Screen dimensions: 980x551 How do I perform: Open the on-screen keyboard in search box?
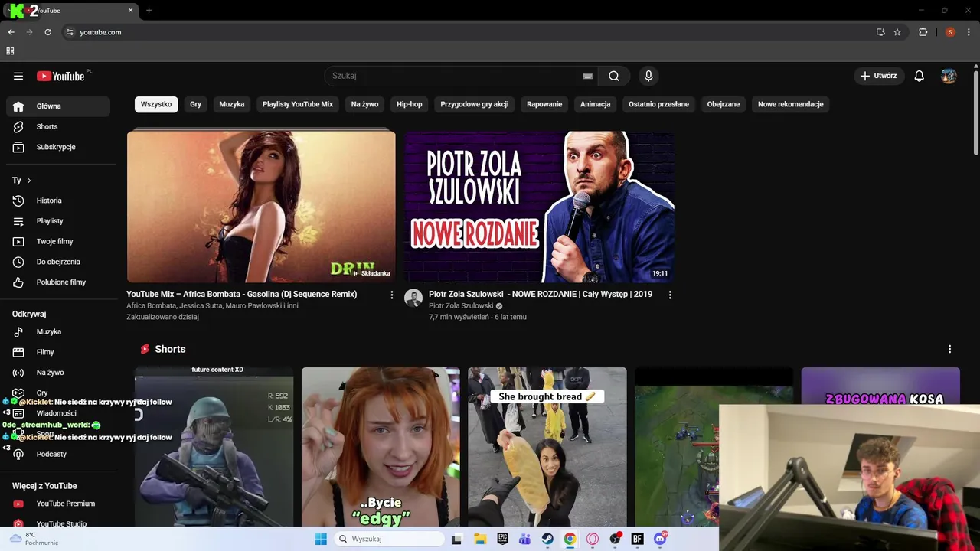click(x=587, y=76)
